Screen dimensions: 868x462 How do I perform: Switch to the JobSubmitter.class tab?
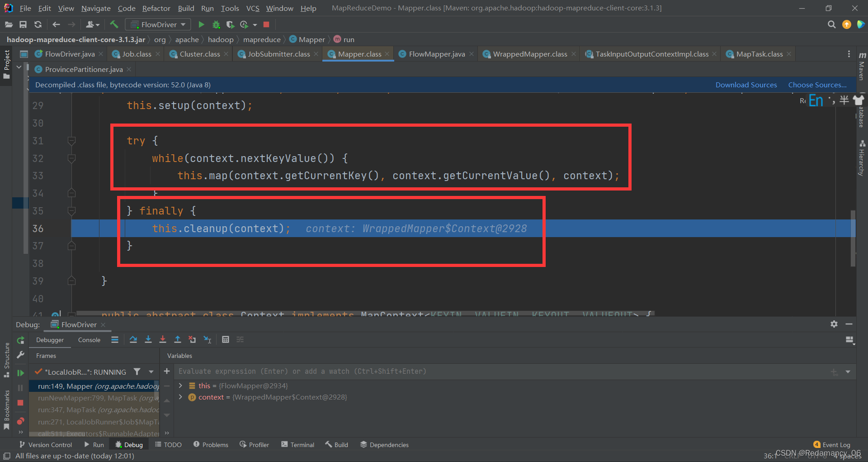pyautogui.click(x=278, y=54)
